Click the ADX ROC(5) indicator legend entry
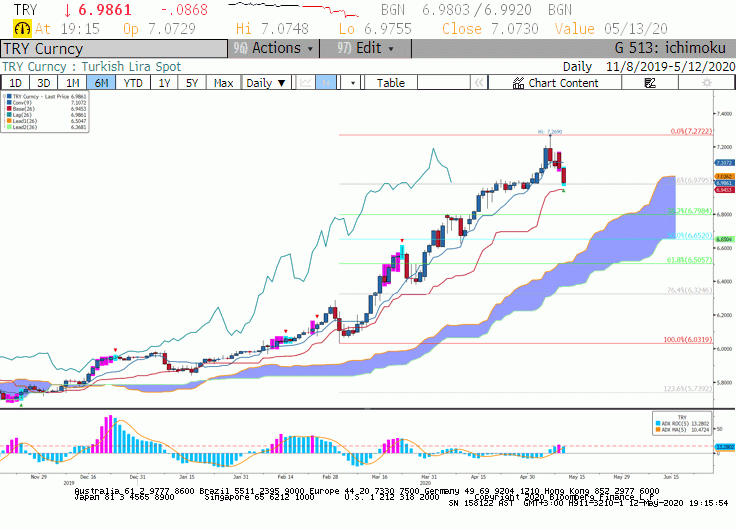This screenshot has height=530, width=736. [682, 423]
